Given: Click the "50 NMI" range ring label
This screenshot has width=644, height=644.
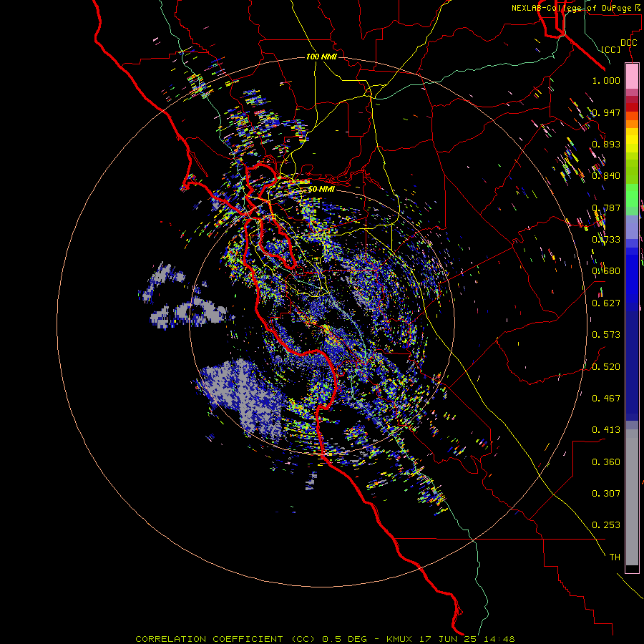Looking at the screenshot, I should click(321, 190).
